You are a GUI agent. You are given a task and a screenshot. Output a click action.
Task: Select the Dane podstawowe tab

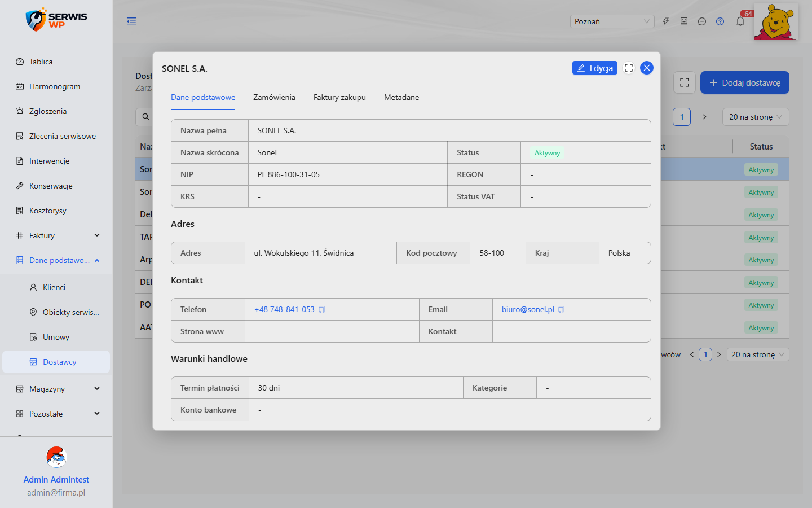(203, 97)
